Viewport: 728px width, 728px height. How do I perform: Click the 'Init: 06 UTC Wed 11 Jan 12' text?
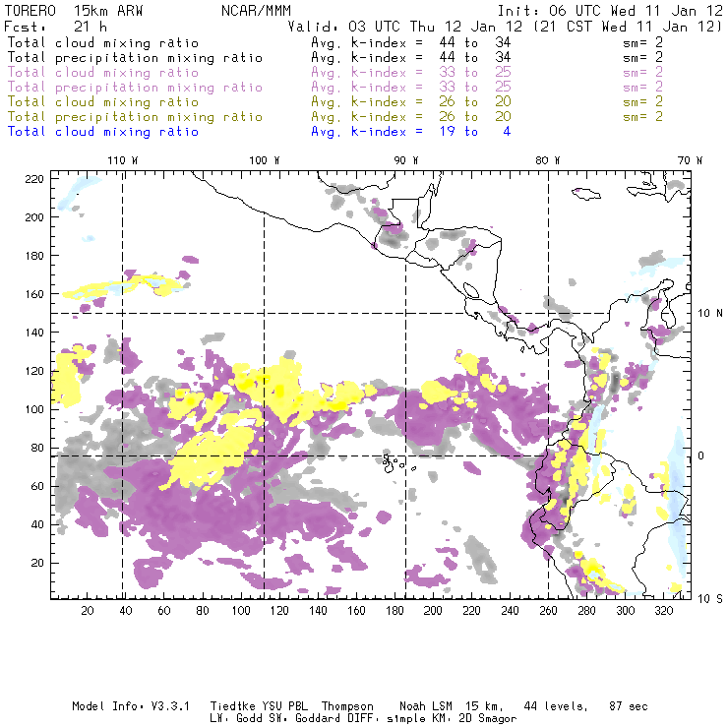point(610,10)
